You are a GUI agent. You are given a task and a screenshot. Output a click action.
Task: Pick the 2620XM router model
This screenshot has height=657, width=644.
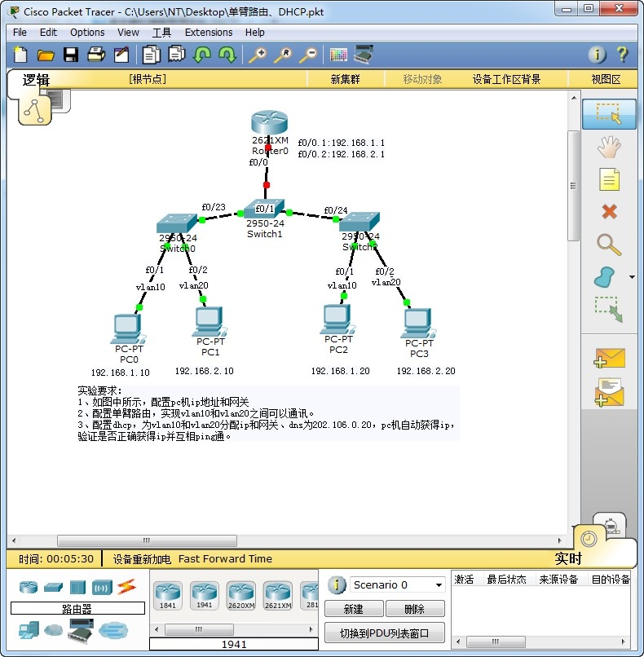[x=241, y=595]
